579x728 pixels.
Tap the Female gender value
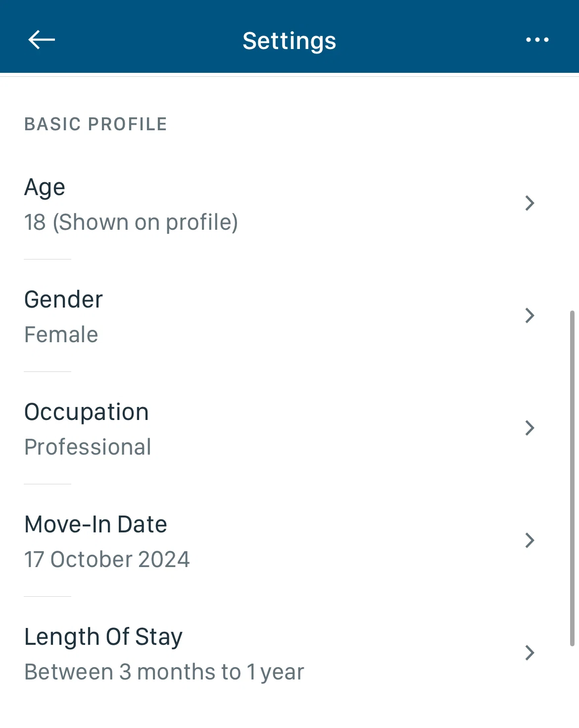pos(61,335)
